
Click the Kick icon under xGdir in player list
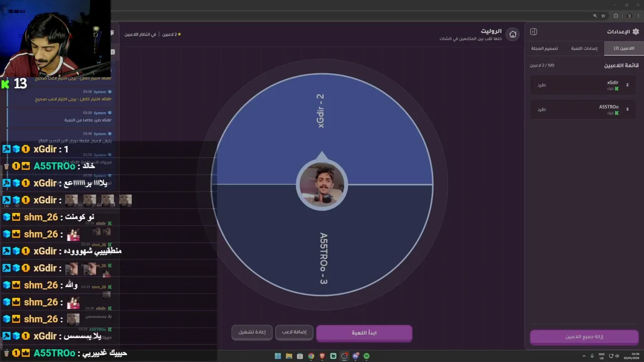tap(616, 89)
